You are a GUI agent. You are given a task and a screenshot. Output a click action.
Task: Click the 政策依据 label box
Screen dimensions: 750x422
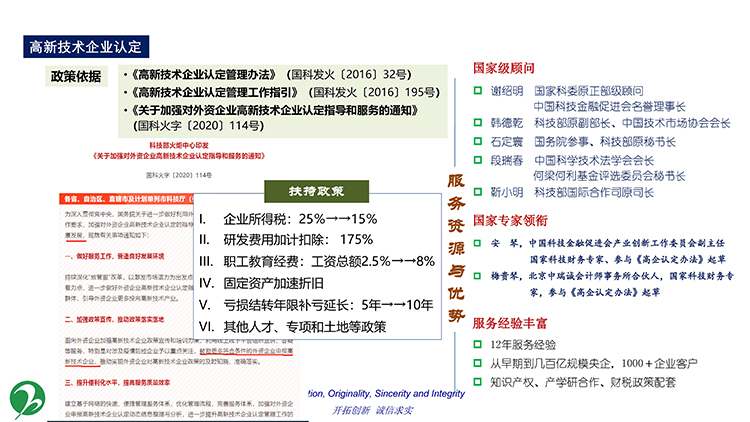click(x=75, y=77)
